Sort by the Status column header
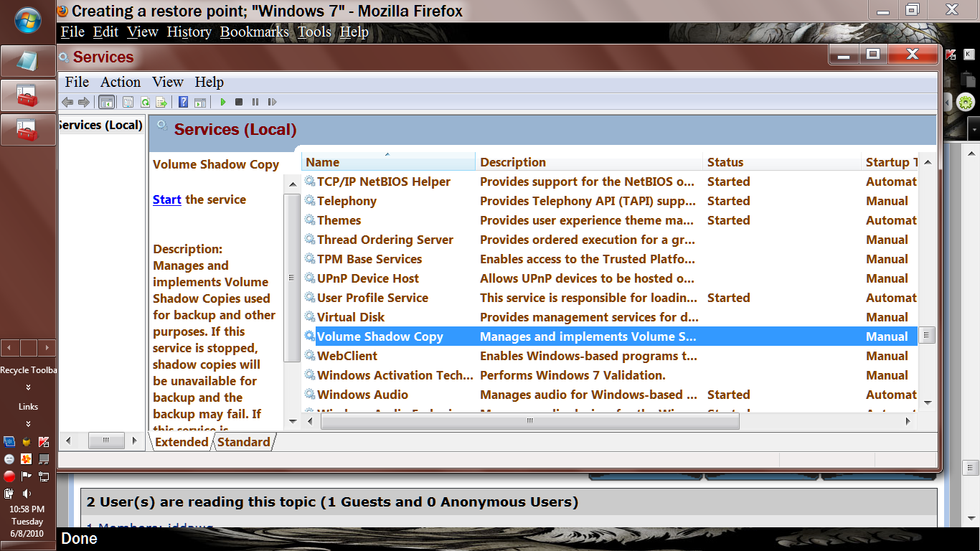980x551 pixels. click(781, 162)
